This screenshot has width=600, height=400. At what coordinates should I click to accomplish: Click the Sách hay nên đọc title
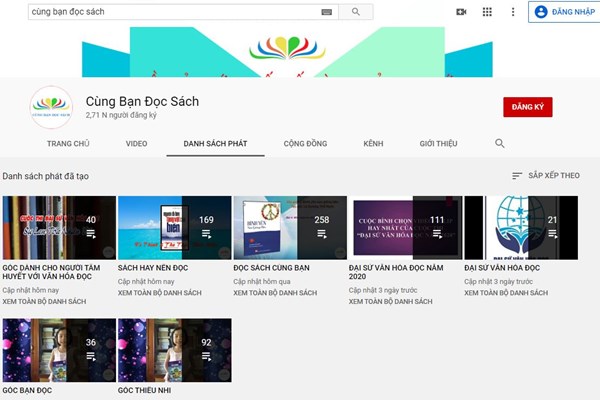tap(153, 268)
